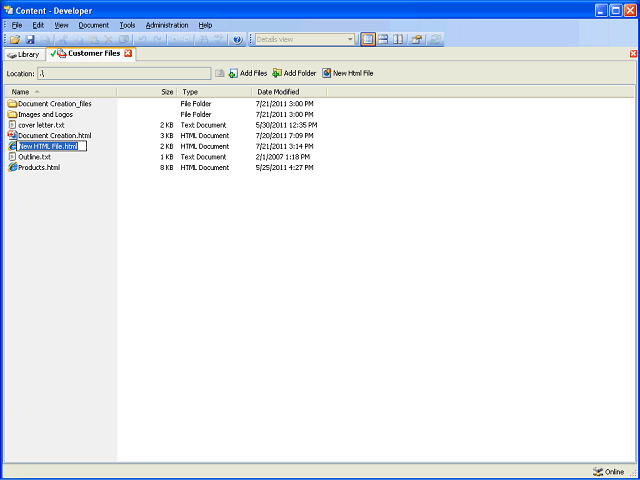
Task: Select the Outline.txt name text
Action: [x=35, y=157]
